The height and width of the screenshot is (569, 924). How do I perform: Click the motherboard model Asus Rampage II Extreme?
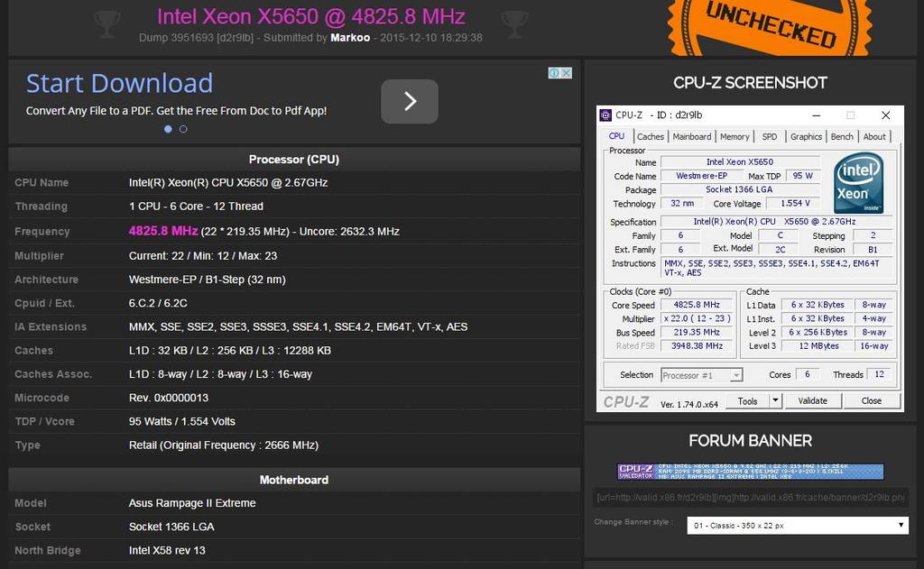[x=192, y=503]
